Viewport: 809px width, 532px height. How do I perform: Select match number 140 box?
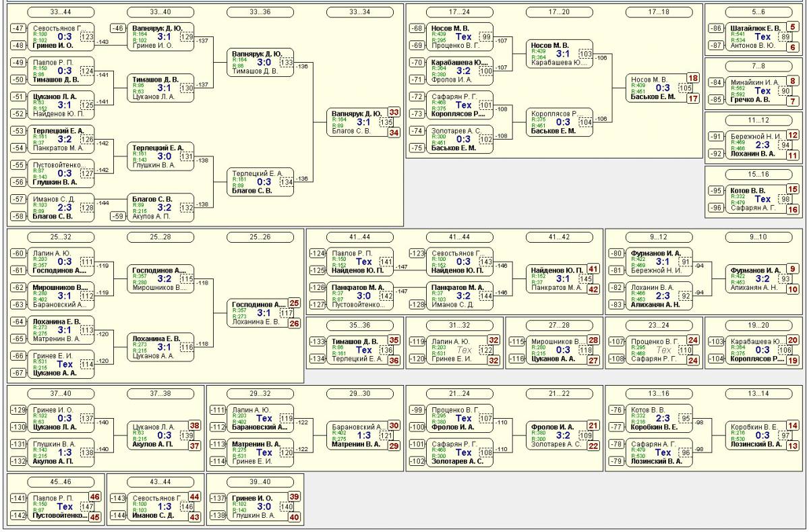(287, 506)
